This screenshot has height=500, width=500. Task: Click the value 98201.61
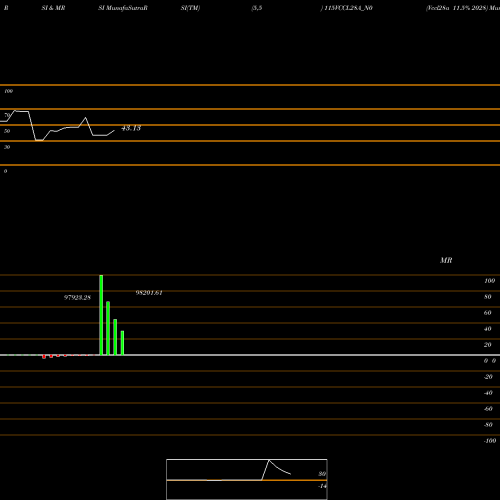click(x=149, y=293)
